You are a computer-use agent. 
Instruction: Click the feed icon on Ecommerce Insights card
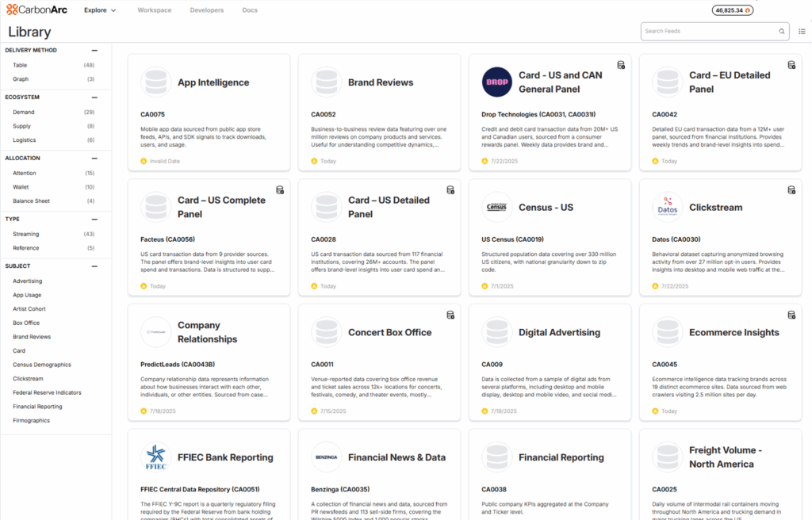tap(791, 315)
